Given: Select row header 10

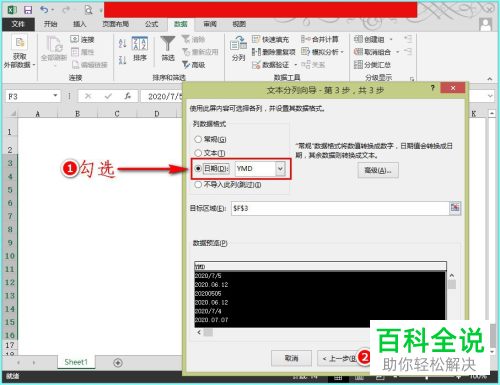Looking at the screenshot, I should (10, 256).
